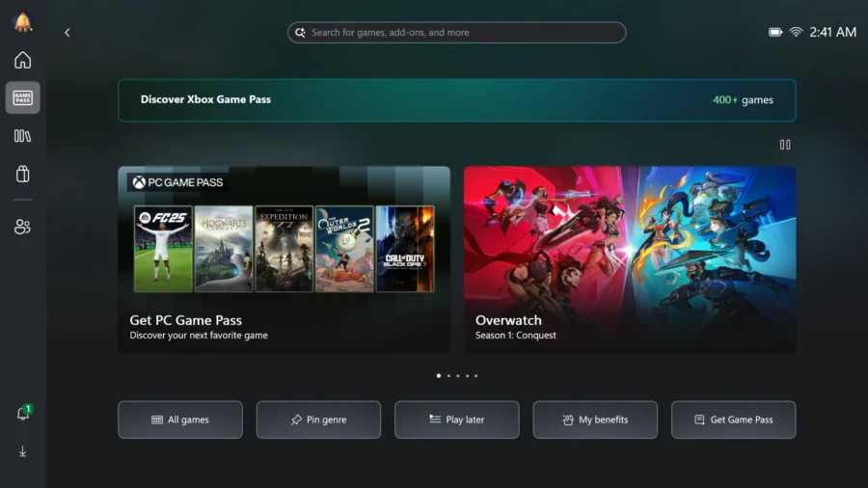Open the Wi-Fi status icon
Image resolution: width=868 pixels, height=488 pixels.
coord(796,32)
